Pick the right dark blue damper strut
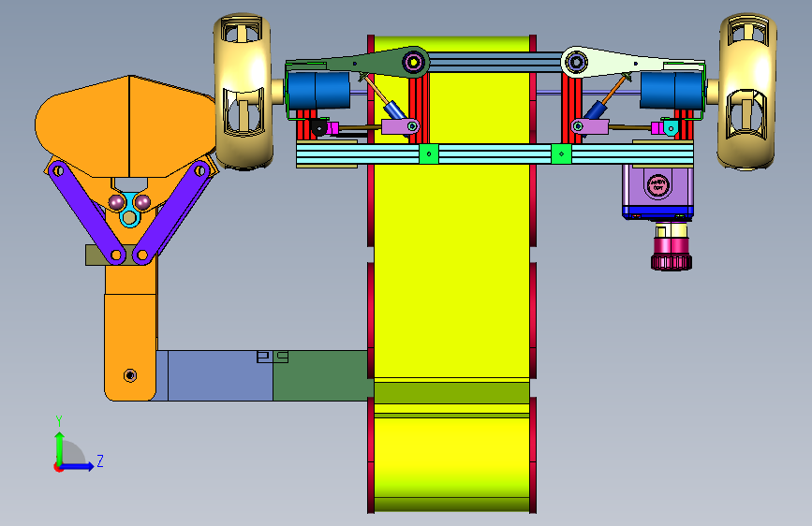This screenshot has width=812, height=526. [x=596, y=110]
